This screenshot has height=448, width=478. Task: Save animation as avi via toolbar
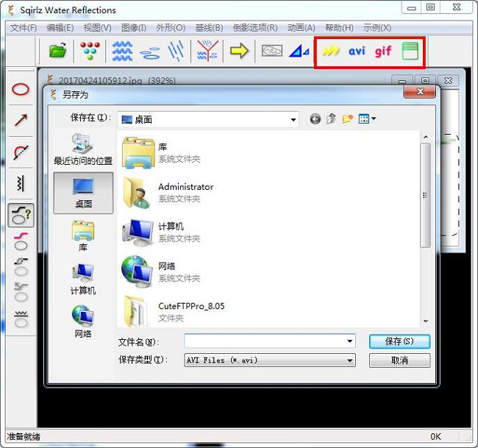pyautogui.click(x=357, y=51)
